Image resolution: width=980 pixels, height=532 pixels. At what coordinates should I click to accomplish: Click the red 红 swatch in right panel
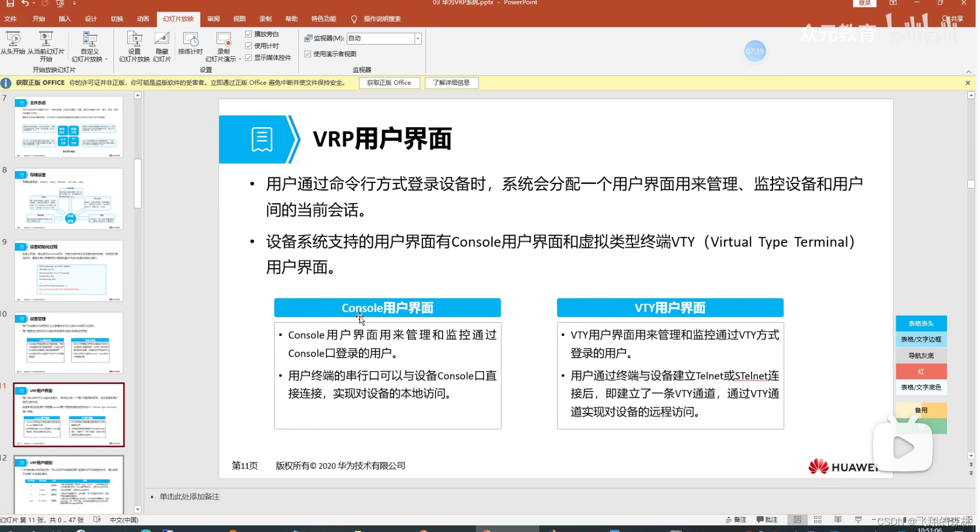click(921, 371)
